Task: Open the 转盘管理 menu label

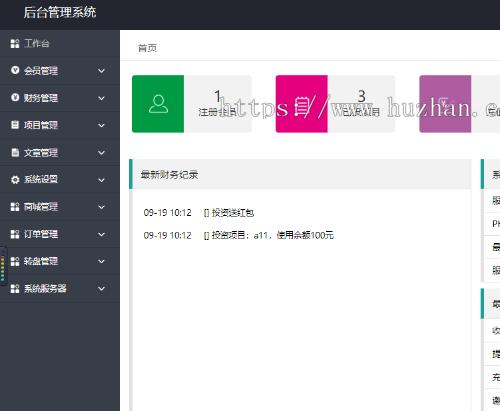Action: click(41, 261)
